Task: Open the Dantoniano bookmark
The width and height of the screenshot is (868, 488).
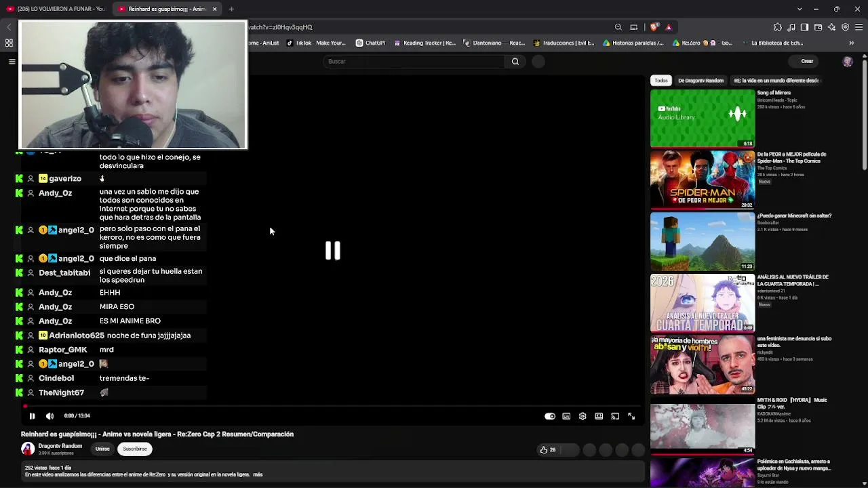Action: click(494, 43)
